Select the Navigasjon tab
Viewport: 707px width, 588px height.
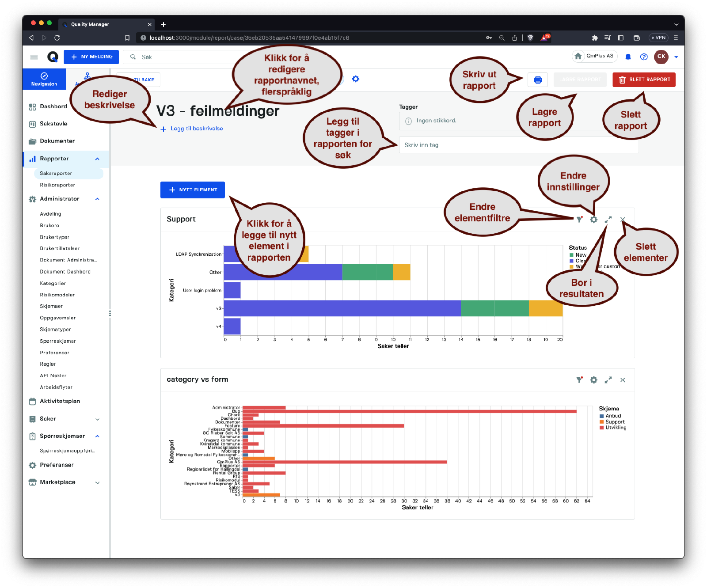(44, 79)
